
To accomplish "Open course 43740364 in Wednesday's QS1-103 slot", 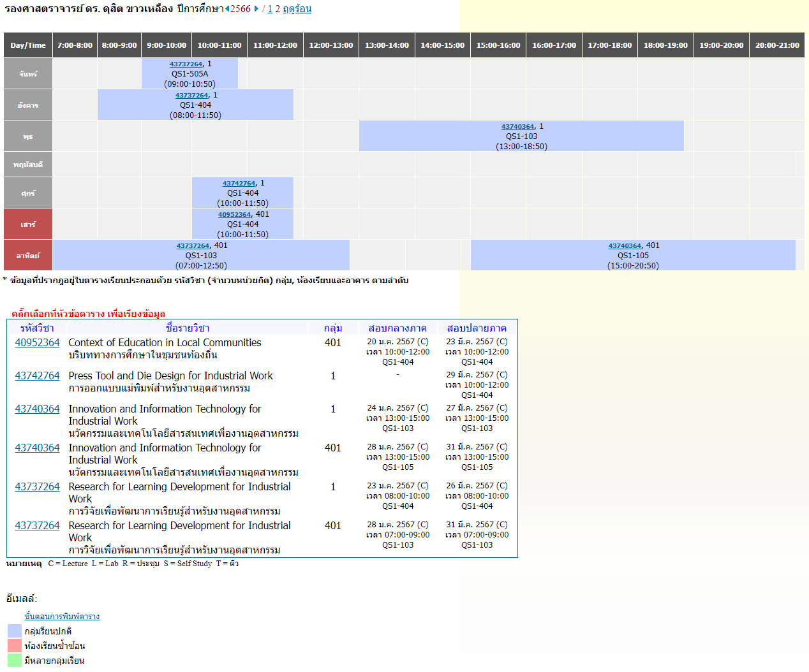I will coord(517,127).
